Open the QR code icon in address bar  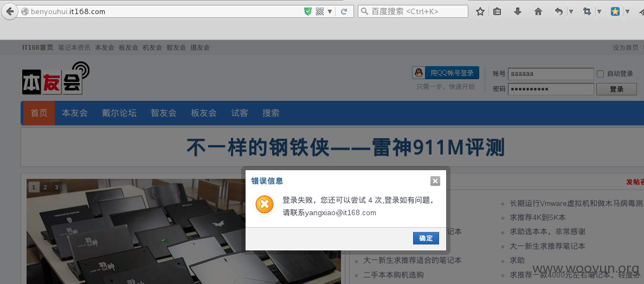coord(320,11)
